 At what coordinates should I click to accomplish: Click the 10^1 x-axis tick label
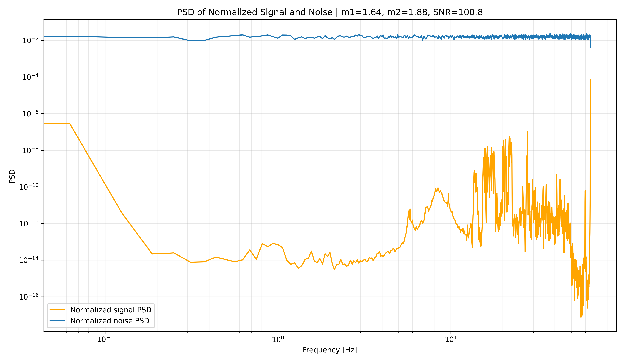click(x=451, y=339)
